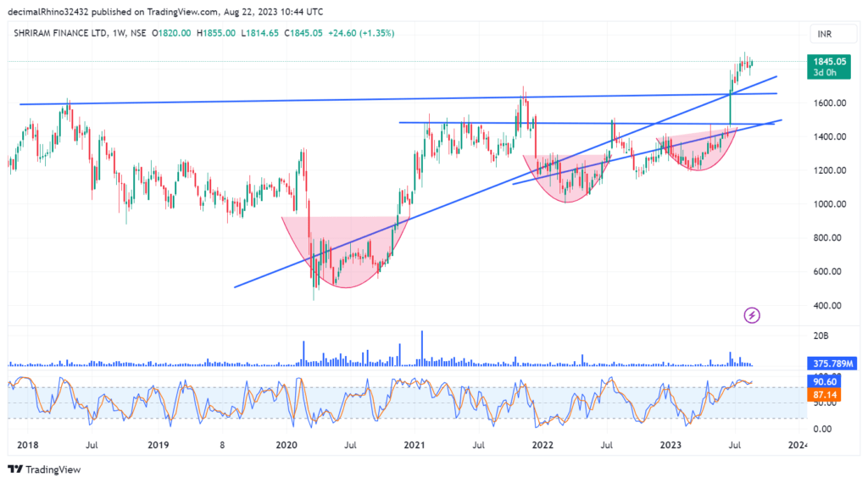The height and width of the screenshot is (483, 868).
Task: Click the 0.00 stochastic axis label
Action: point(822,430)
